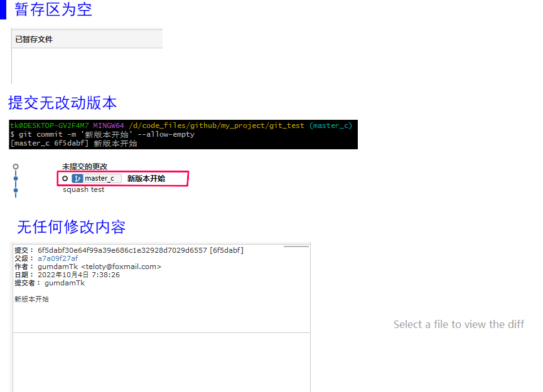Click the committer line '提交者: gumdamTk'

tap(50, 283)
